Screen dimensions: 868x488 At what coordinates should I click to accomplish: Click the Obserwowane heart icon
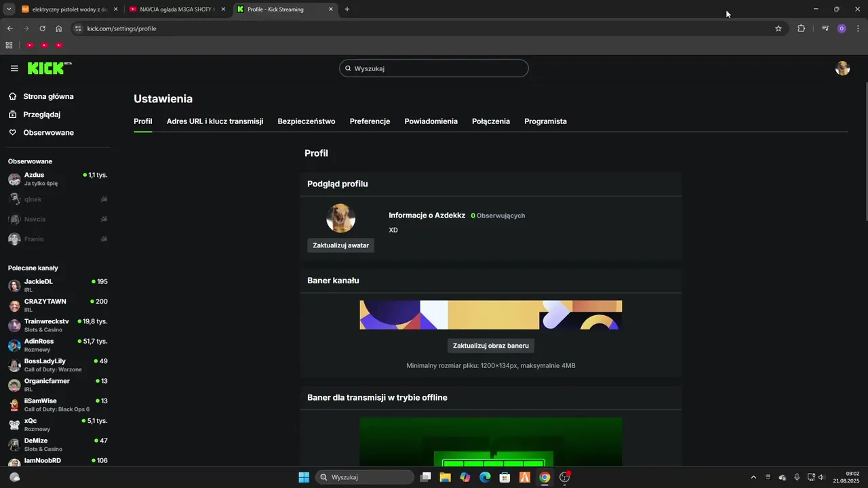12,133
